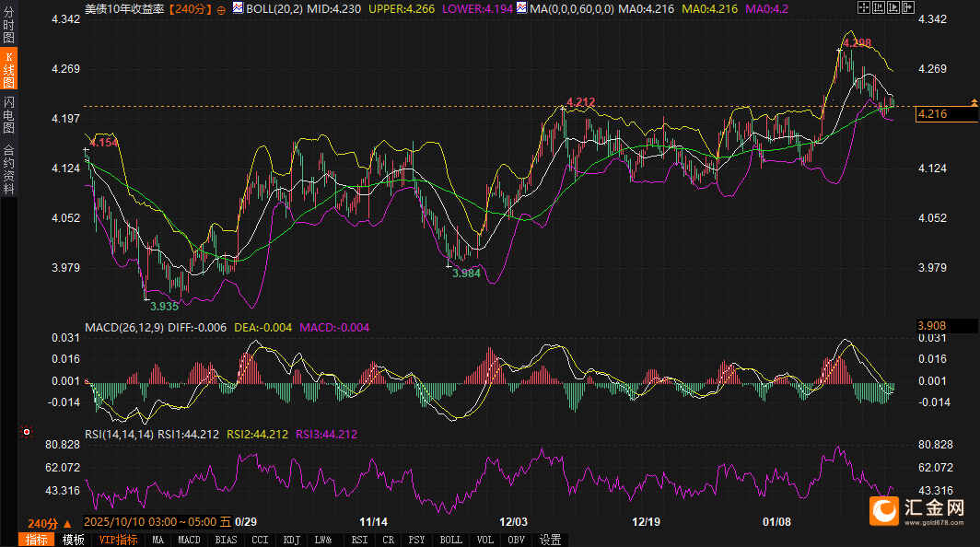Click the current price 4.216 label on axis

coord(945,114)
